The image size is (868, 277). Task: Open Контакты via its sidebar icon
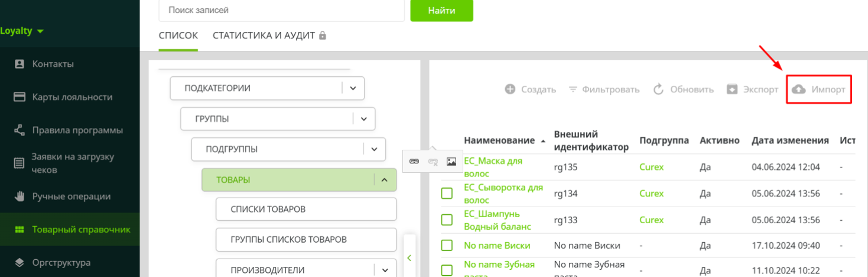(x=19, y=64)
